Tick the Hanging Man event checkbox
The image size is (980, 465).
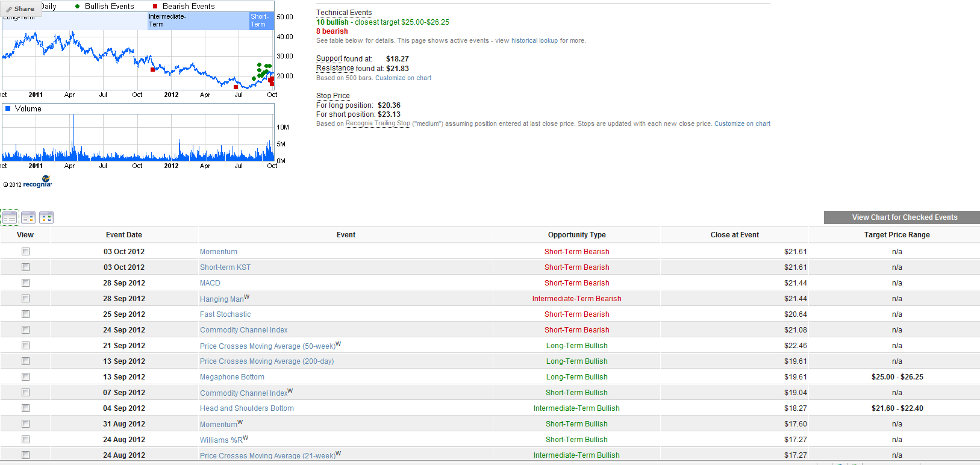[x=25, y=298]
